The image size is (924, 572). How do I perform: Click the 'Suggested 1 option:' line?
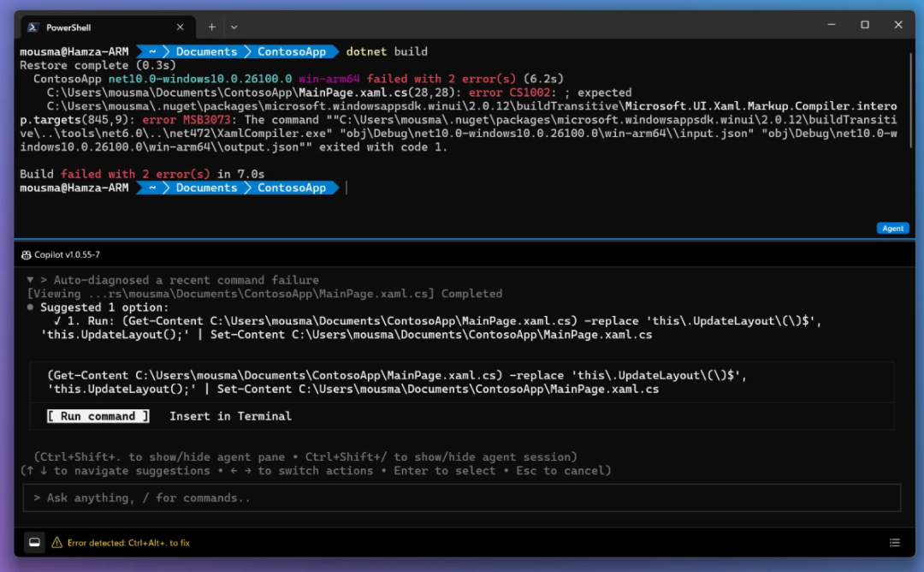point(104,307)
